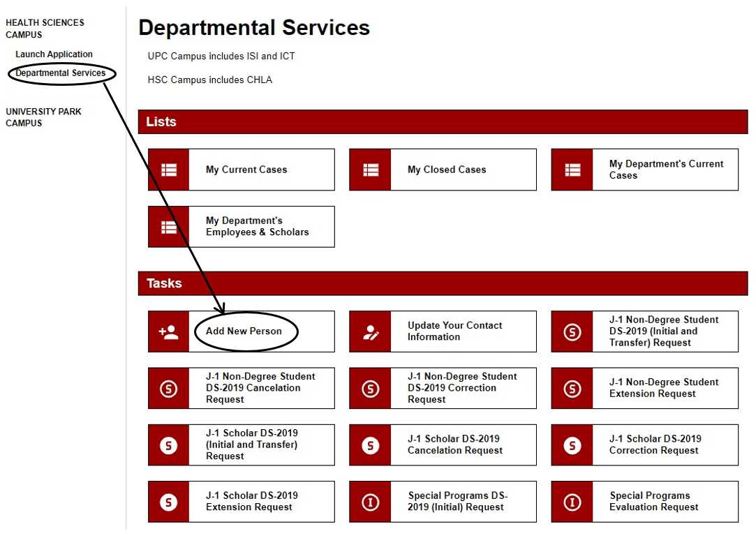Click Launch Application in the sidebar
The image size is (756, 552).
click(x=54, y=54)
